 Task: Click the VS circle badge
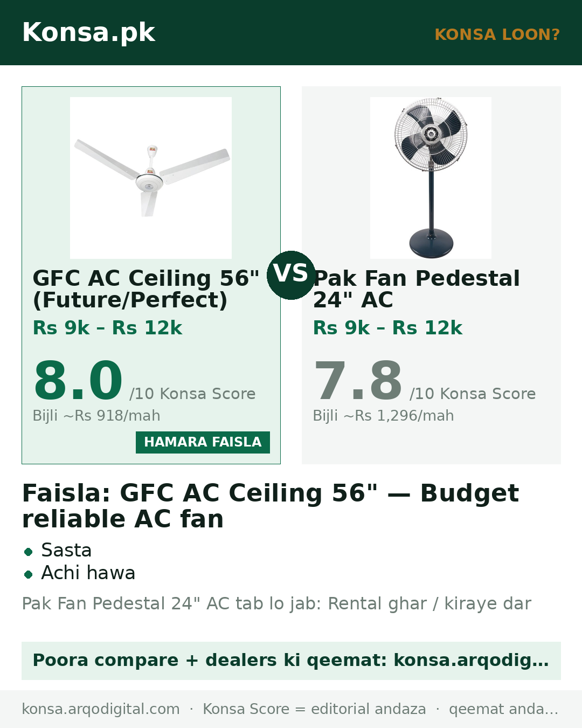pyautogui.click(x=291, y=275)
